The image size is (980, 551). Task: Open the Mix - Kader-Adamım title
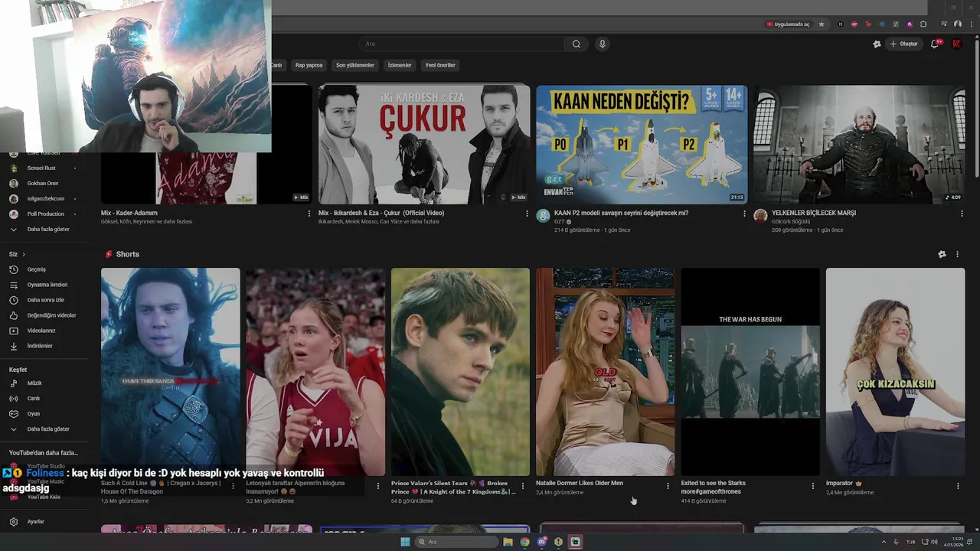tap(129, 213)
